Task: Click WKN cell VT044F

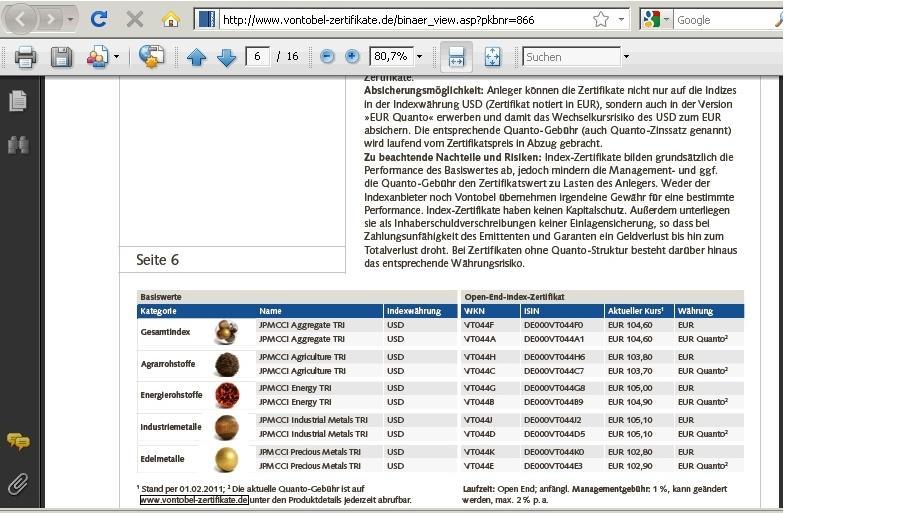Action: pos(479,325)
